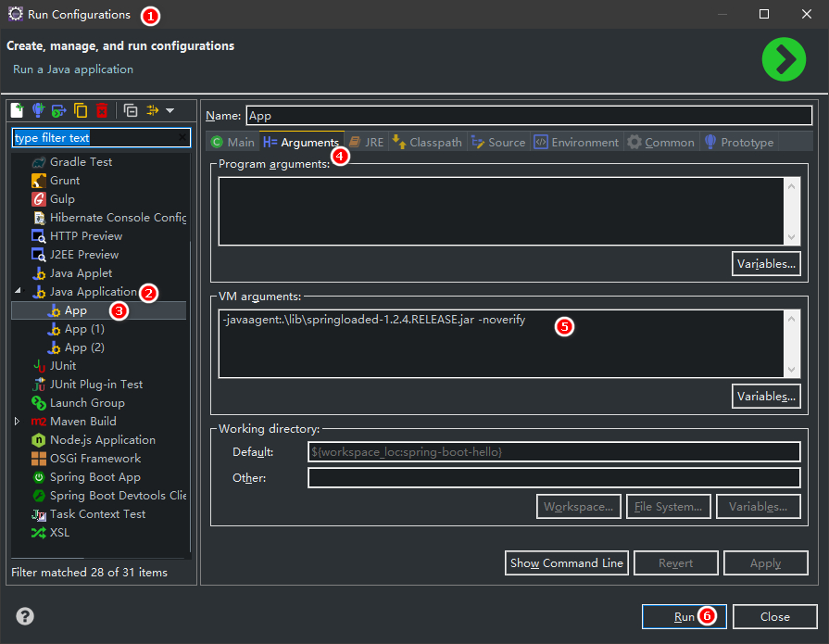
Task: Open the Environment tab
Action: (576, 142)
